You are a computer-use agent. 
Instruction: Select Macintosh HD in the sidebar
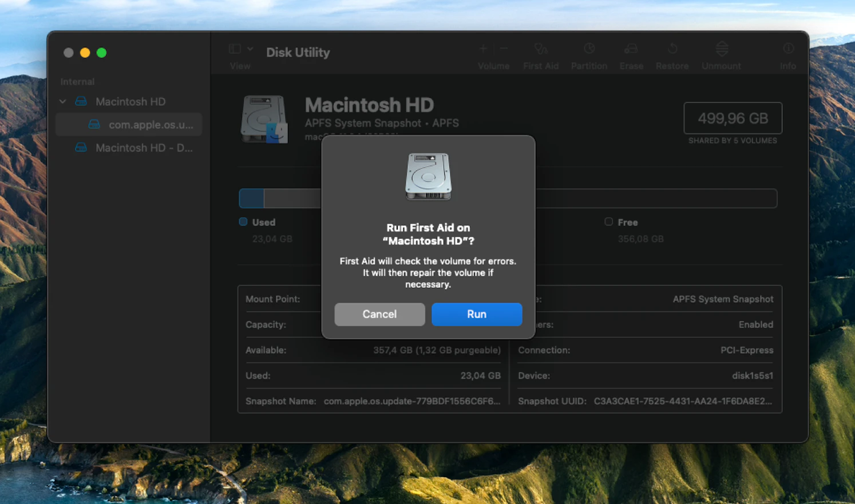point(130,101)
